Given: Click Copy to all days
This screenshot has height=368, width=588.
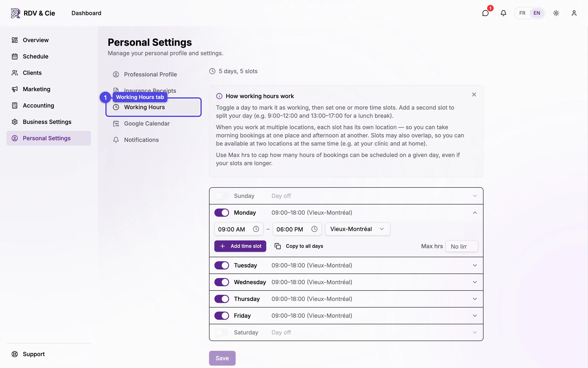Looking at the screenshot, I should 299,246.
